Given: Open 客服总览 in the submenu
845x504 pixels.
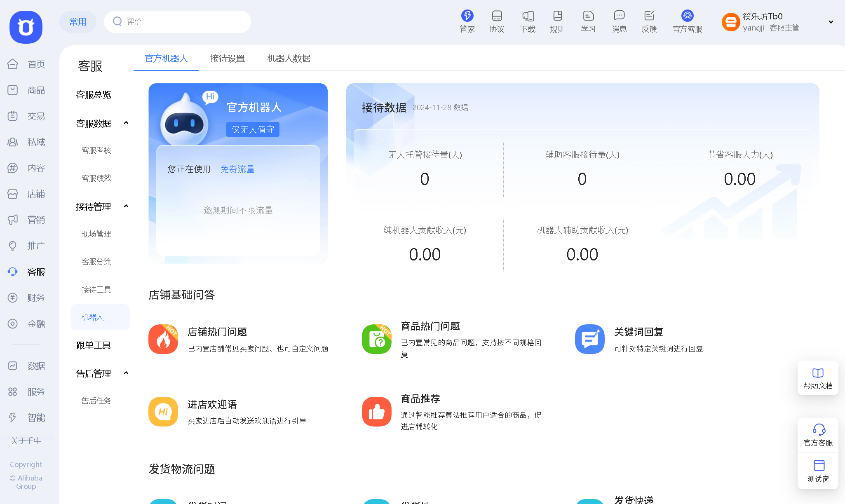Looking at the screenshot, I should pyautogui.click(x=94, y=95).
